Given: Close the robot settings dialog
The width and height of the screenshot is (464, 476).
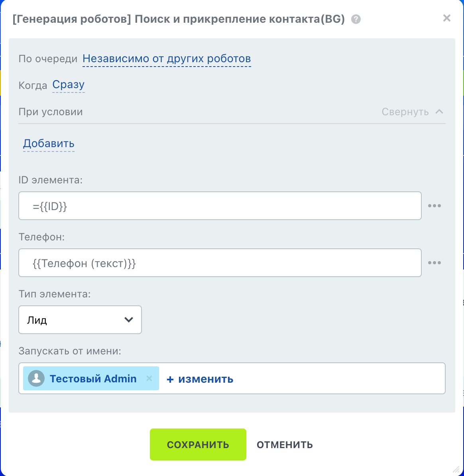Looking at the screenshot, I should click(447, 18).
